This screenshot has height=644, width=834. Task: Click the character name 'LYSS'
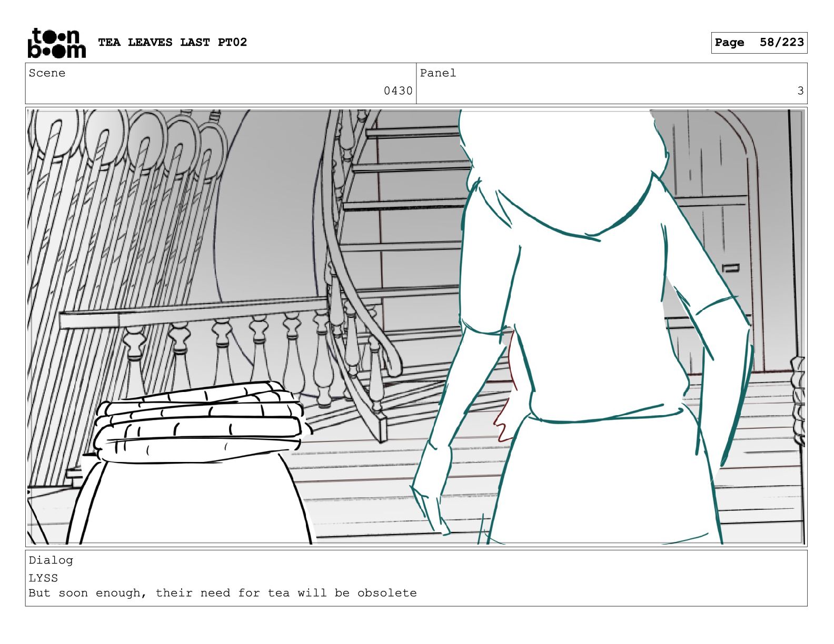43,578
